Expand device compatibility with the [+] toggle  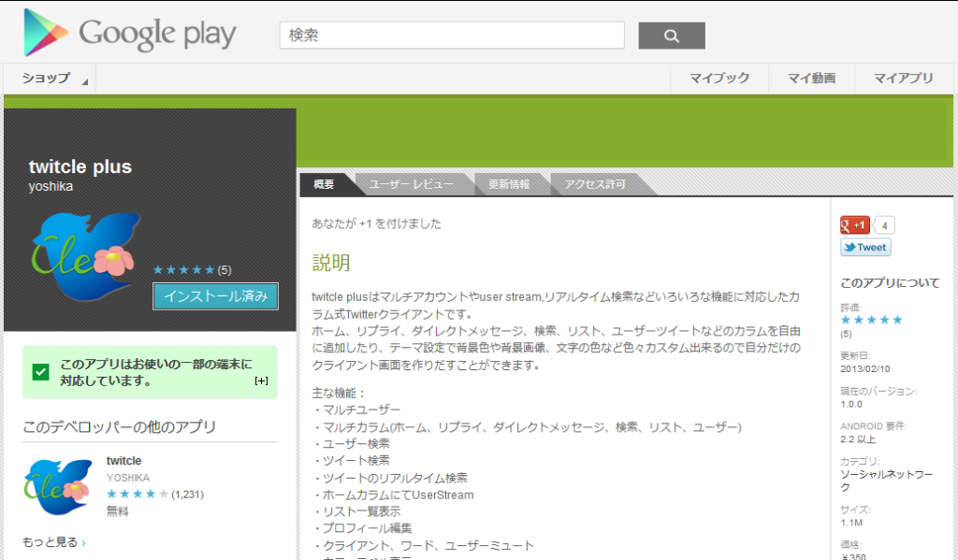pos(262,381)
